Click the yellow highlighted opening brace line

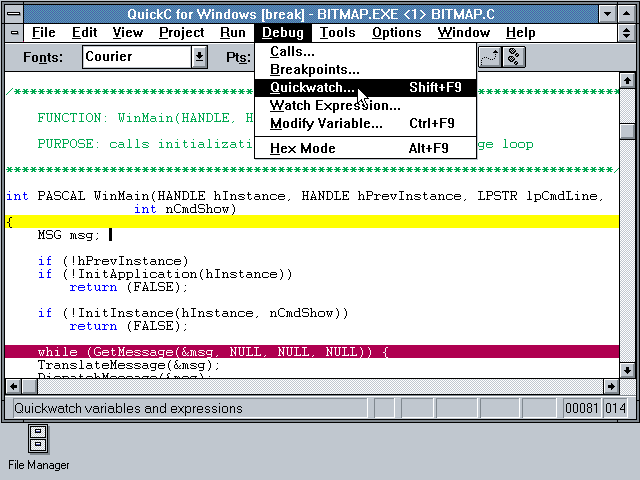pyautogui.click(x=312, y=222)
